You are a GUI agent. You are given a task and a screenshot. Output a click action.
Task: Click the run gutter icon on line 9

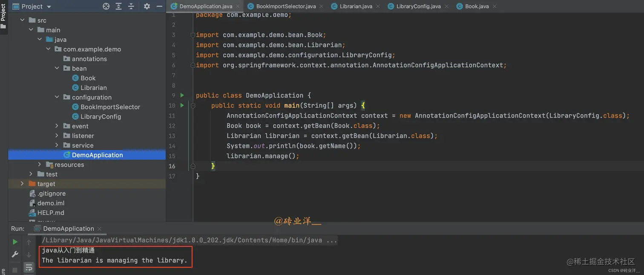(x=182, y=95)
